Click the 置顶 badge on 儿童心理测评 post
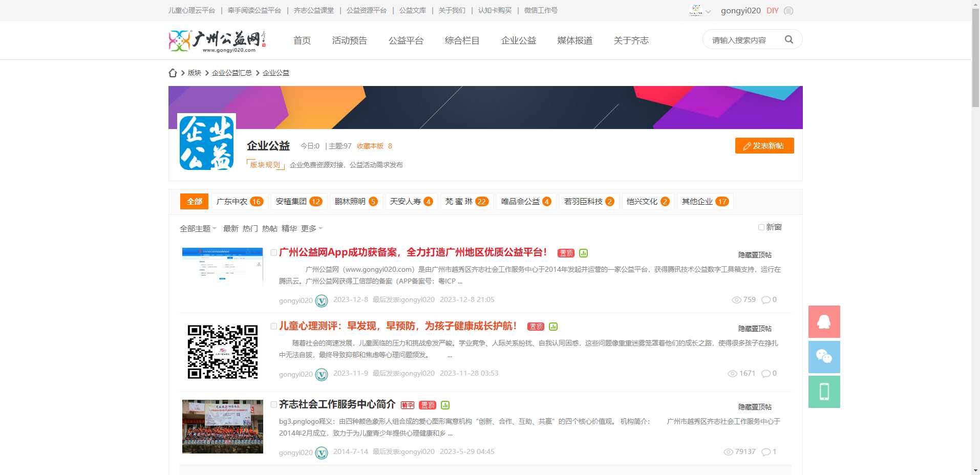This screenshot has height=475, width=980. [x=536, y=327]
